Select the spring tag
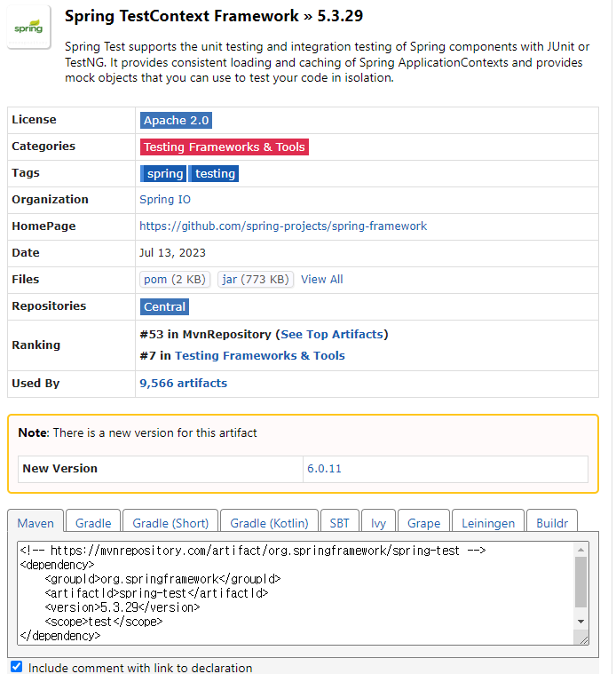The width and height of the screenshot is (616, 674). pos(163,174)
